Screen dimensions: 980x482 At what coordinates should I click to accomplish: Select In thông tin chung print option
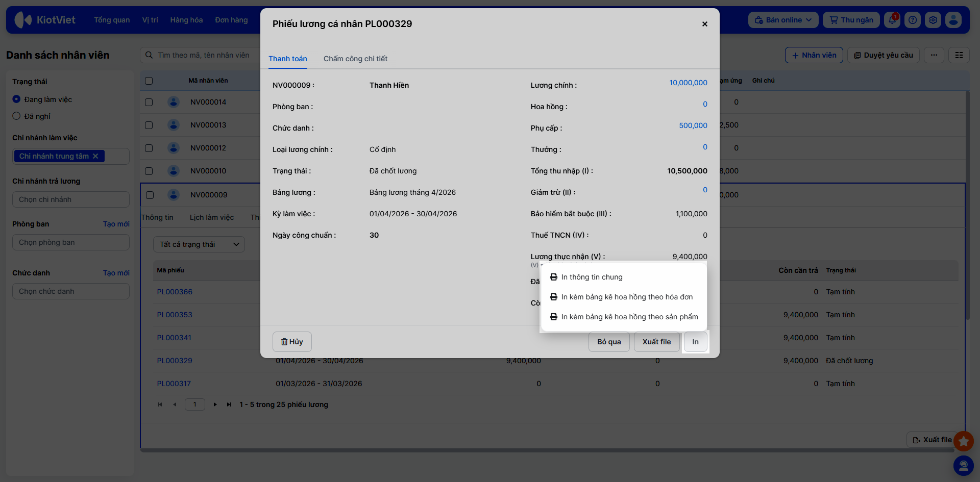(x=624, y=277)
